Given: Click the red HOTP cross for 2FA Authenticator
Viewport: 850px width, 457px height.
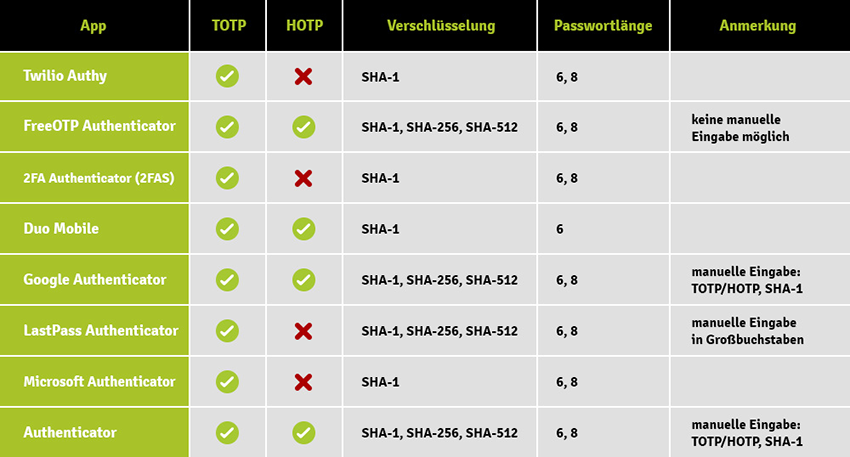Looking at the screenshot, I should [x=304, y=178].
